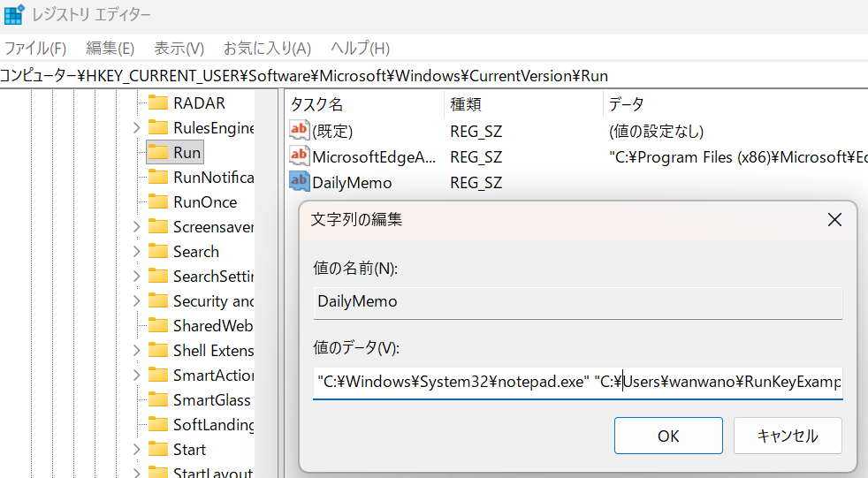Click the RunOnce folder icon
The image size is (868, 478).
pos(157,202)
